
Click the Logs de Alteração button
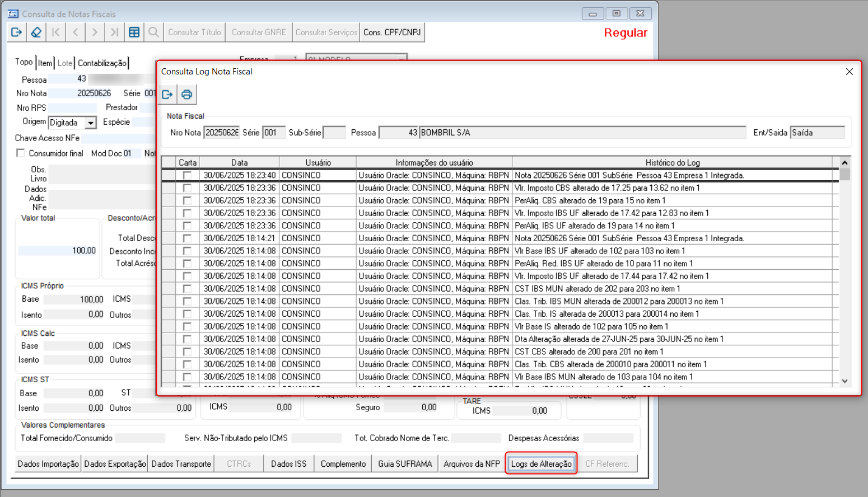pyautogui.click(x=542, y=464)
